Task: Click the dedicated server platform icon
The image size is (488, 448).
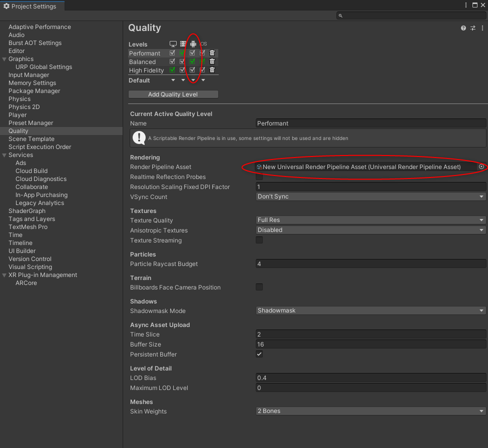Action: (183, 44)
